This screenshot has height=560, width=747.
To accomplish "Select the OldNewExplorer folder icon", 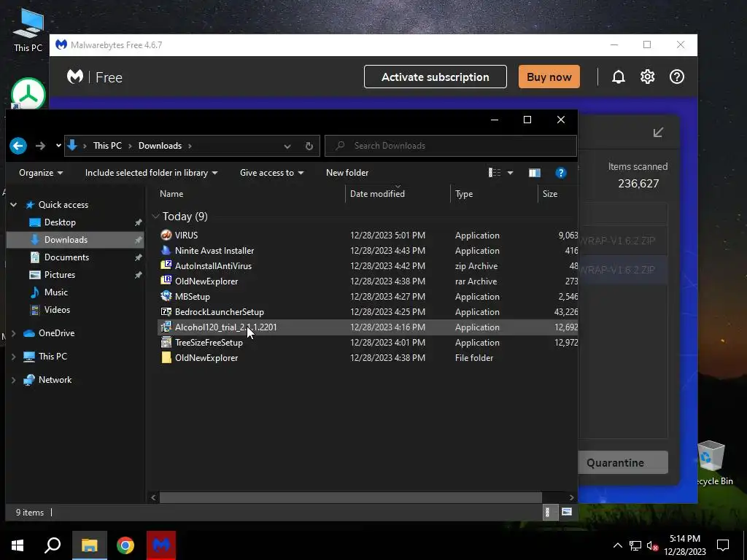I will click(166, 357).
